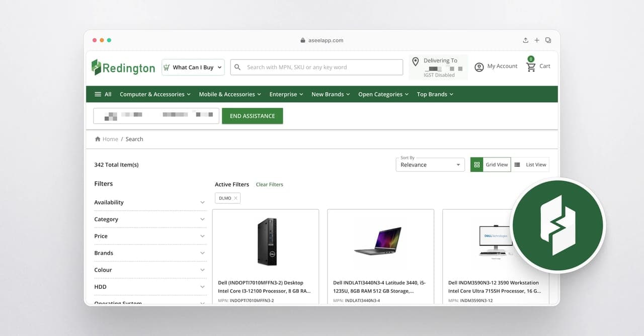Click the Delivering To location pin icon

(x=416, y=62)
